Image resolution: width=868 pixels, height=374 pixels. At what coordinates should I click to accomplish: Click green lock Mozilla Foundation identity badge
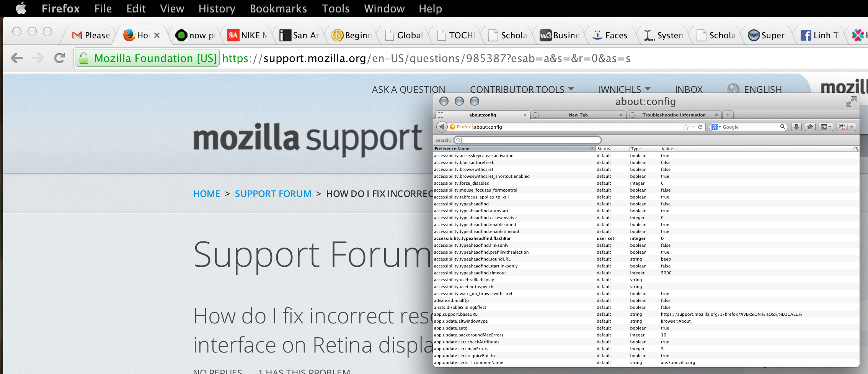click(147, 58)
